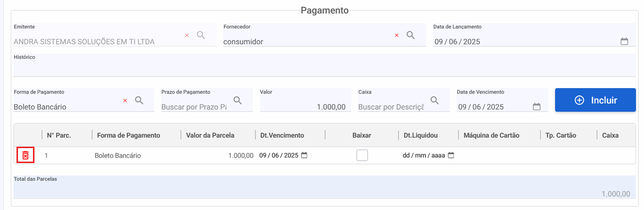
Task: Check the Baixar box for installment 1
Action: (362, 155)
